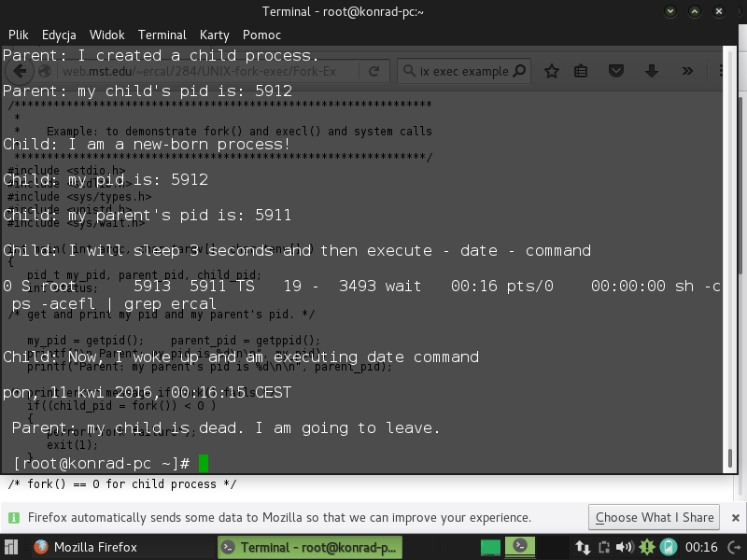Open the Karty menu
Viewport: 747px width, 560px height.
click(214, 35)
